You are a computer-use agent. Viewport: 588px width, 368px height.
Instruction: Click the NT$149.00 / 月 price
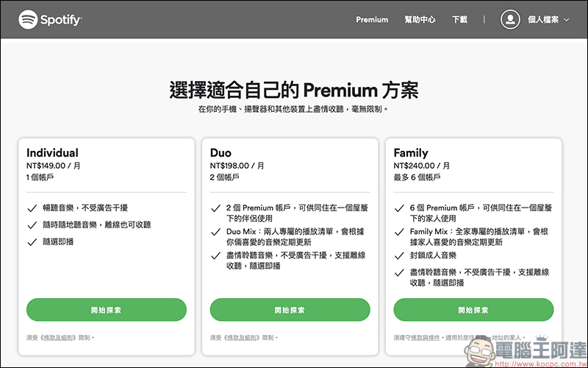(53, 166)
